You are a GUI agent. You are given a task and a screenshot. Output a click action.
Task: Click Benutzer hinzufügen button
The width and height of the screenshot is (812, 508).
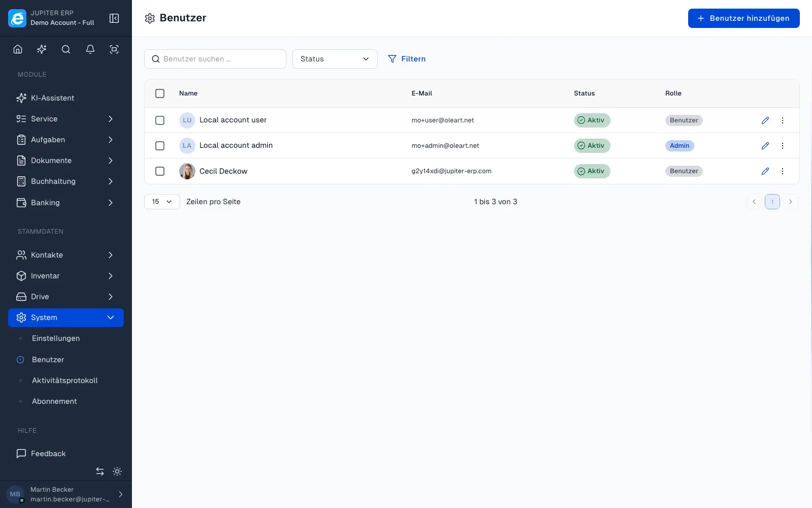tap(744, 18)
